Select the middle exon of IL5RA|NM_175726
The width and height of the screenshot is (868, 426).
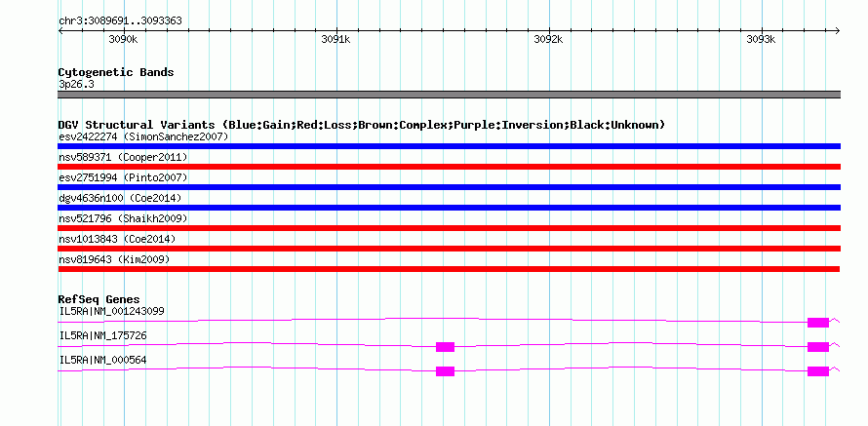pos(445,347)
